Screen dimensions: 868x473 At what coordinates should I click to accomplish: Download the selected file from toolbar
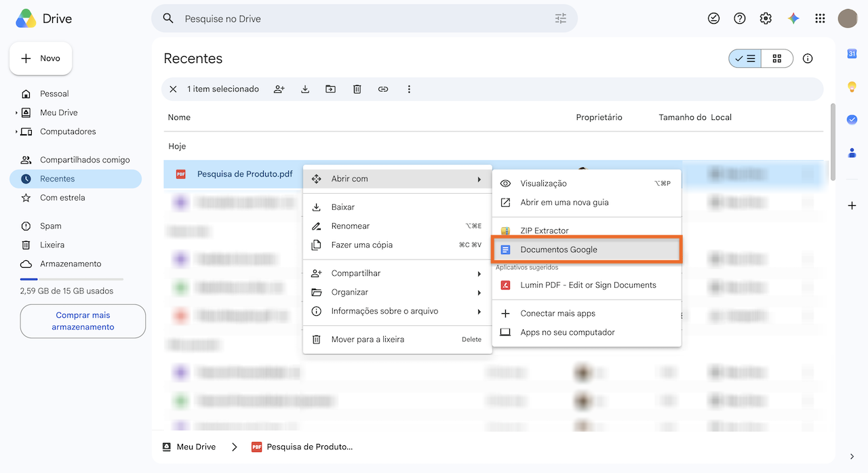[x=305, y=89]
